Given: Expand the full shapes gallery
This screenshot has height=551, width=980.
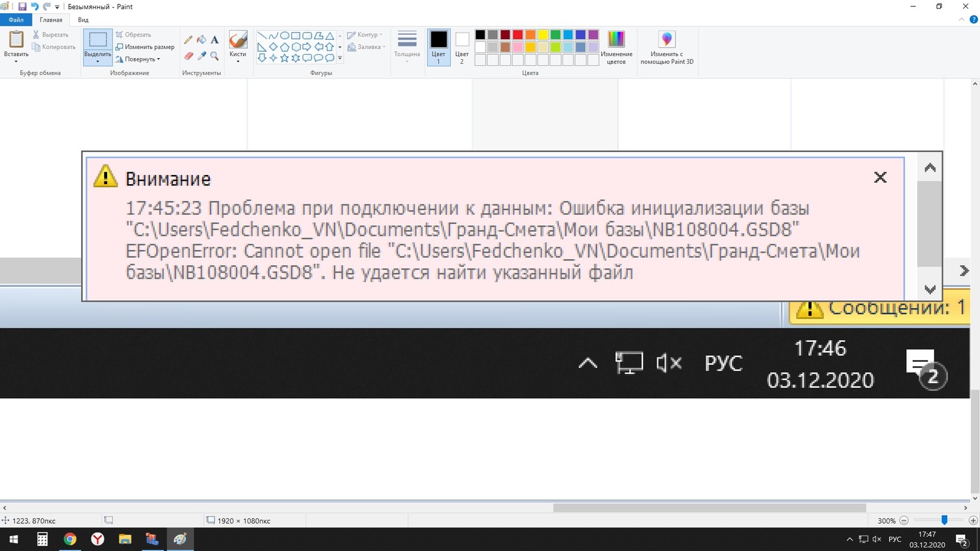Looking at the screenshot, I should pos(340,58).
